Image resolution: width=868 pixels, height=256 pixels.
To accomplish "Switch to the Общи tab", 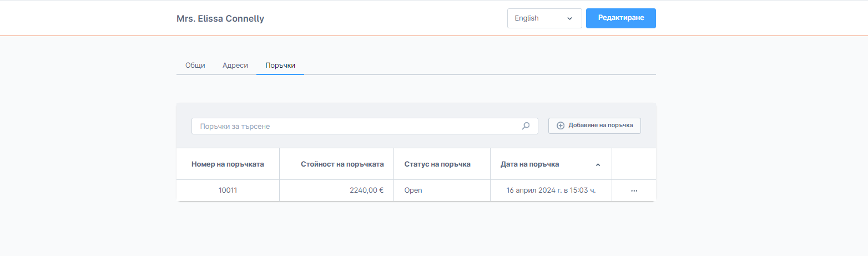I will click(x=195, y=65).
